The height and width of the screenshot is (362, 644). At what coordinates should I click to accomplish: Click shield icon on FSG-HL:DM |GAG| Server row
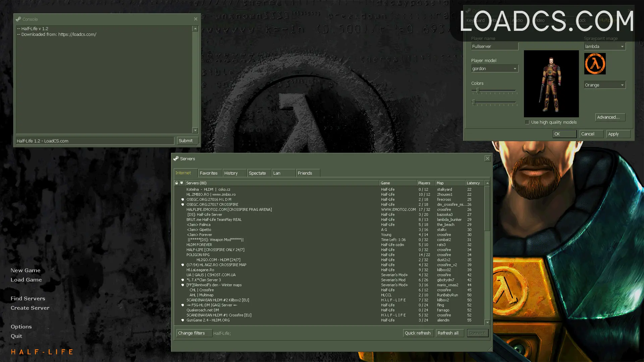pyautogui.click(x=183, y=305)
